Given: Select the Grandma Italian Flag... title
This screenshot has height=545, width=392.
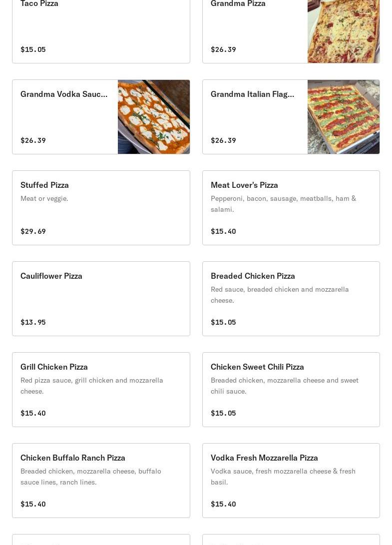Looking at the screenshot, I should pyautogui.click(x=252, y=94).
